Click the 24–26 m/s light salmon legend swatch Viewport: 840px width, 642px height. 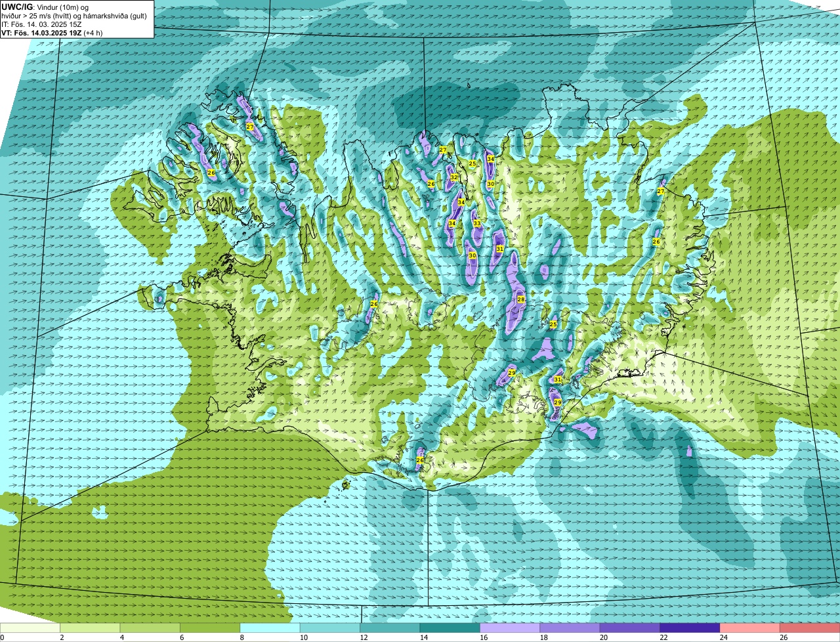click(x=749, y=628)
